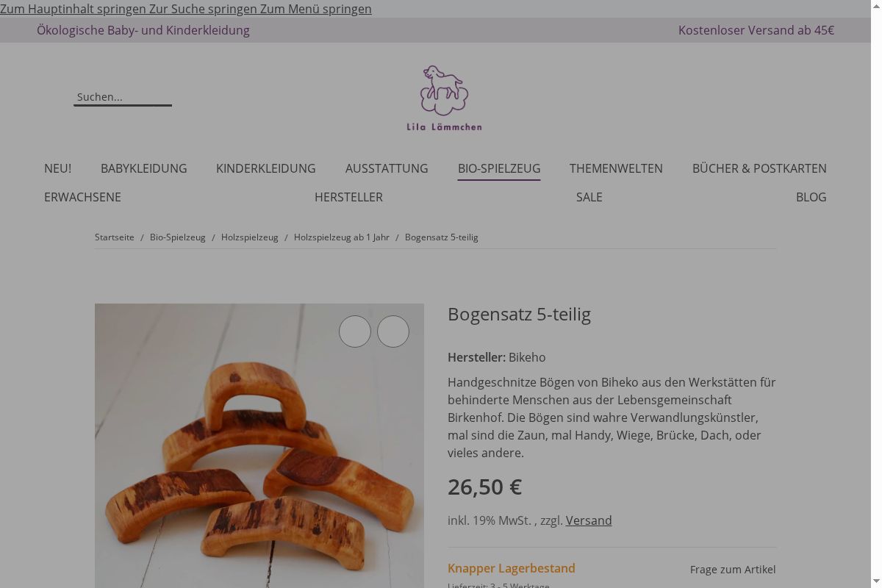Open the Themenwelten menu

click(x=616, y=168)
